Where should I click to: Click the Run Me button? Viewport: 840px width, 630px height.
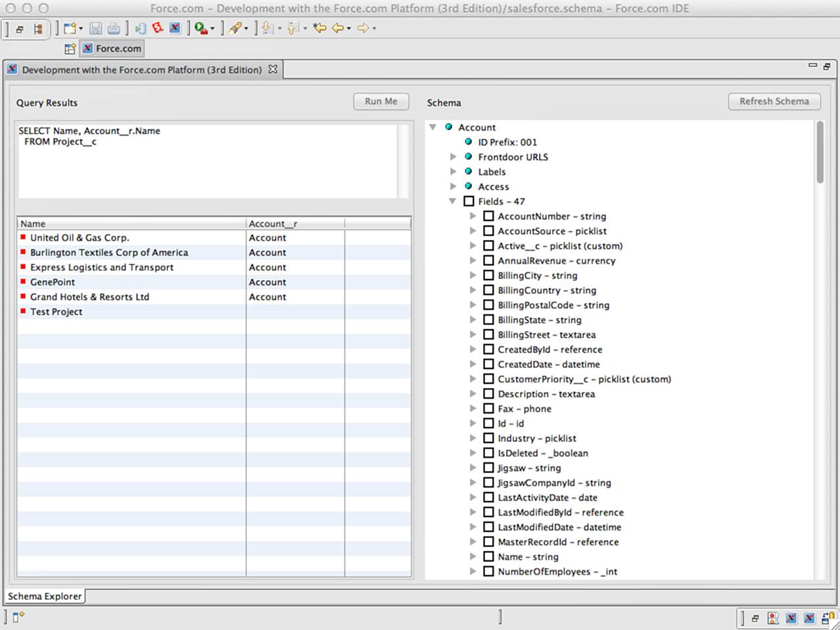coord(381,101)
